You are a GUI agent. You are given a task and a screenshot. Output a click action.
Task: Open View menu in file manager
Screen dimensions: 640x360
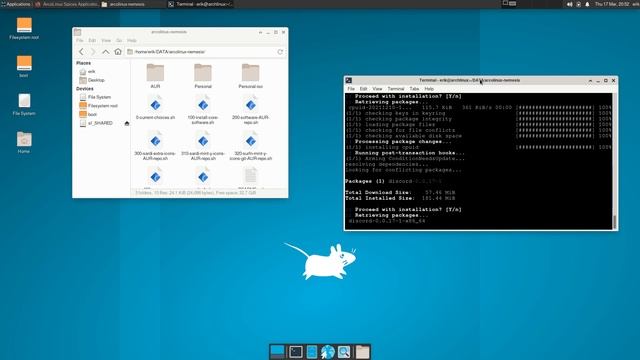(x=106, y=40)
